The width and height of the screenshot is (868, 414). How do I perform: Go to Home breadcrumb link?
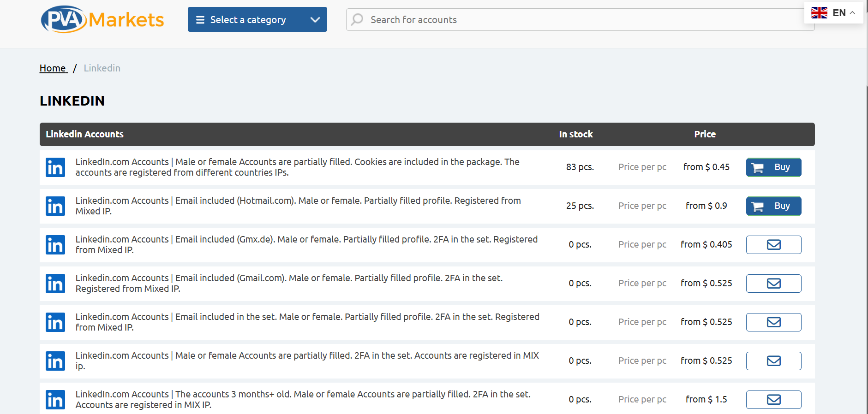click(53, 68)
